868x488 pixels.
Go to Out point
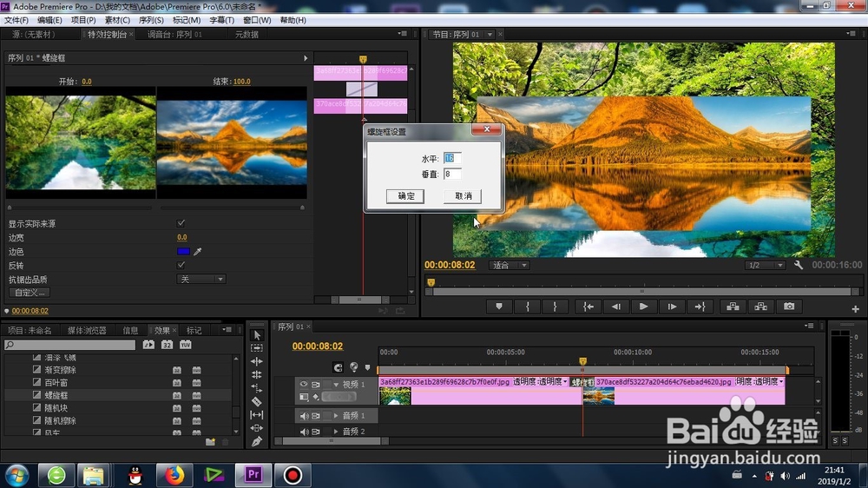[x=700, y=307]
